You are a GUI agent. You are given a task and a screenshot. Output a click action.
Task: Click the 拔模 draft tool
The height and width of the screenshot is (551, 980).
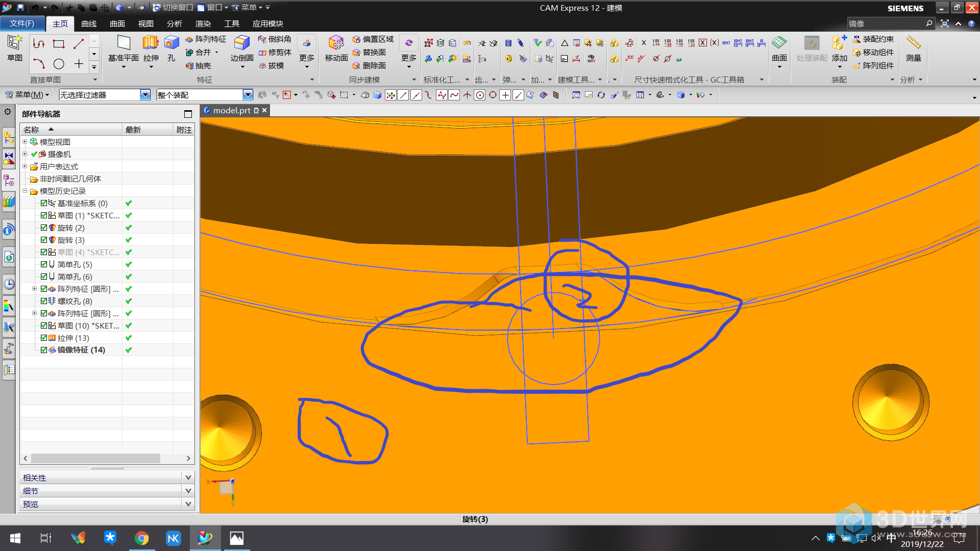(271, 66)
